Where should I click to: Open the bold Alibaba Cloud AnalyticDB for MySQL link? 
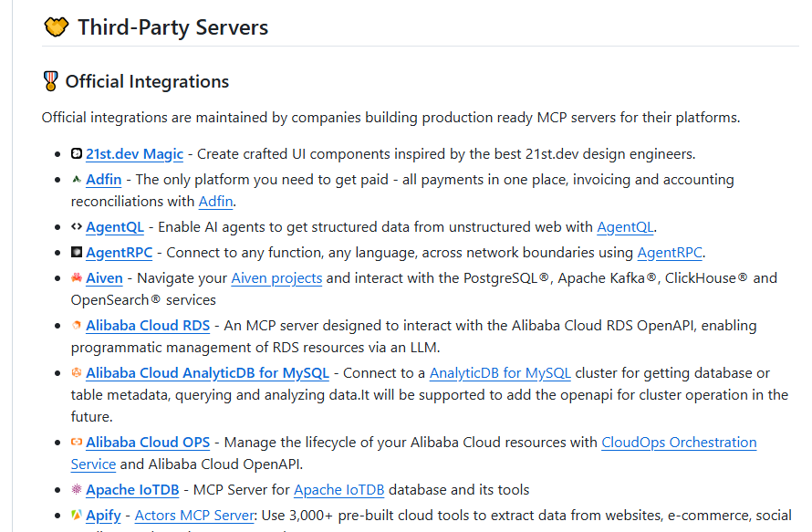207,372
